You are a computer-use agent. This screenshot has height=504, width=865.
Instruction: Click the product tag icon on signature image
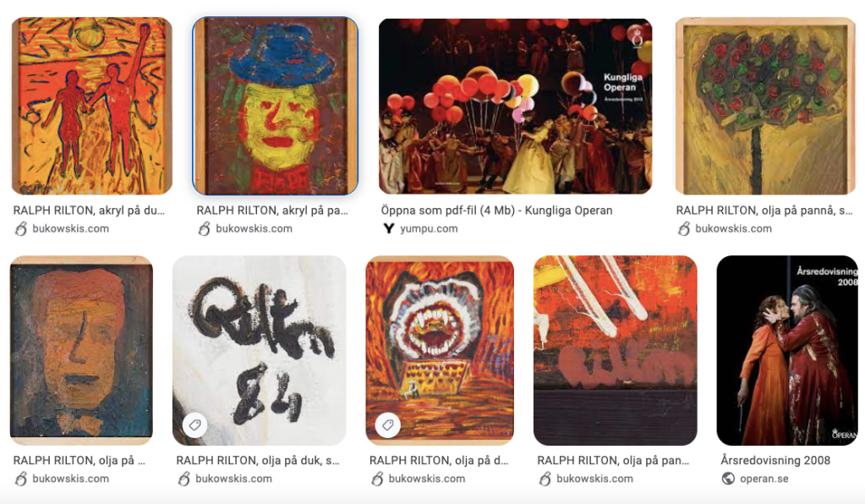click(x=194, y=425)
